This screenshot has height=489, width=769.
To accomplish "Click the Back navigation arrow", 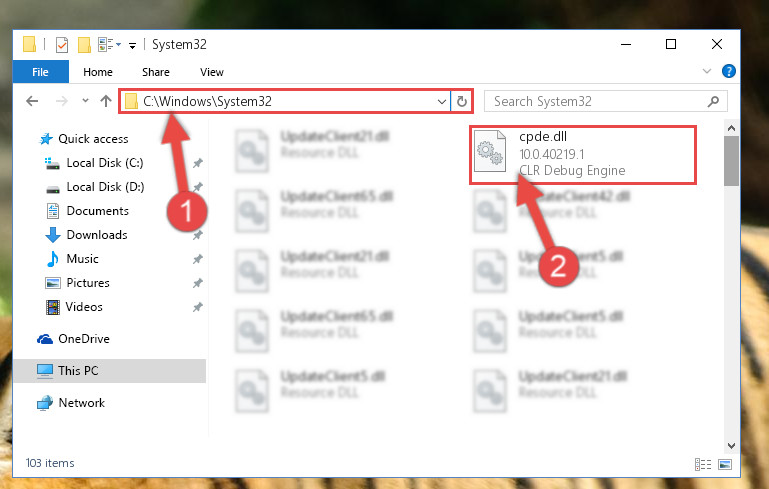I will coord(32,101).
